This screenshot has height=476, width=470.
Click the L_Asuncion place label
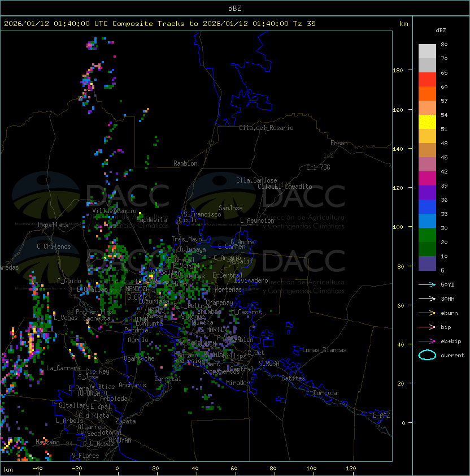click(257, 220)
